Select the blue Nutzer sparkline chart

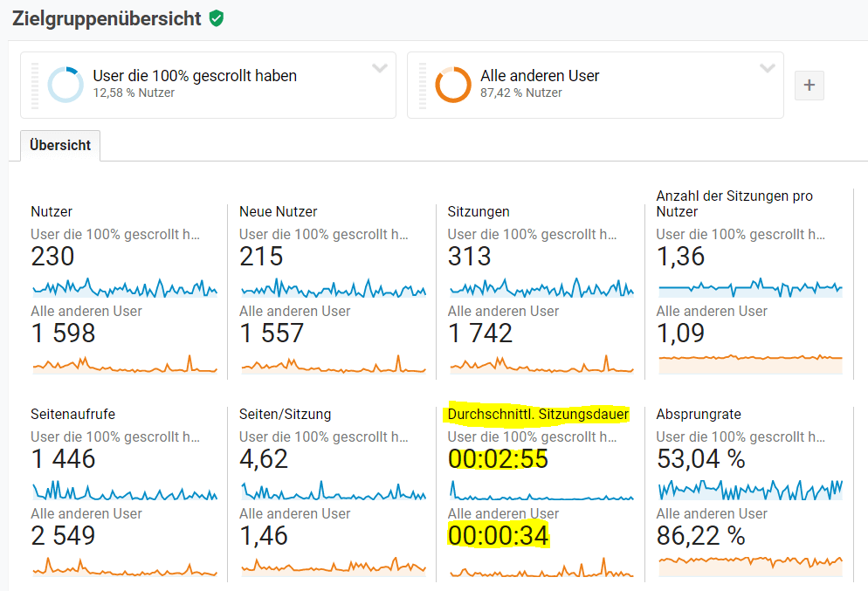pos(124,288)
